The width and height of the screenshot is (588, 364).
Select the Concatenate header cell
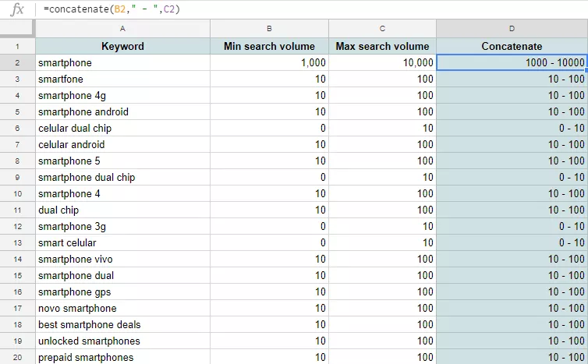pyautogui.click(x=512, y=46)
